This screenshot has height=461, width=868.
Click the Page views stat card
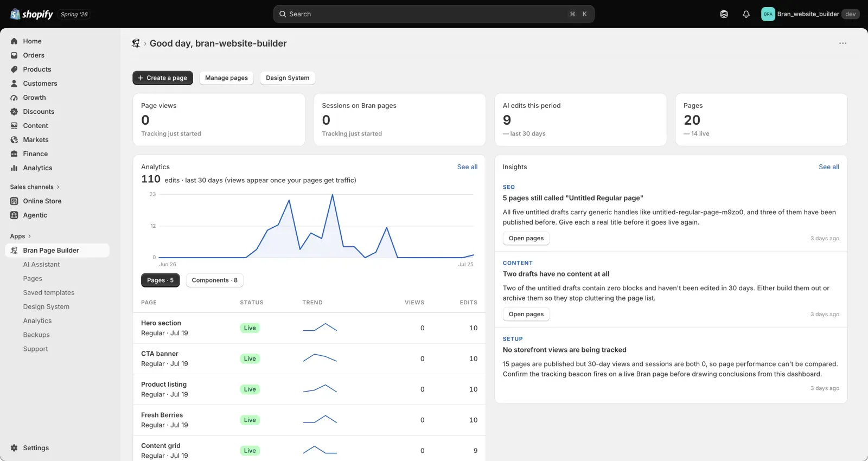coord(219,120)
